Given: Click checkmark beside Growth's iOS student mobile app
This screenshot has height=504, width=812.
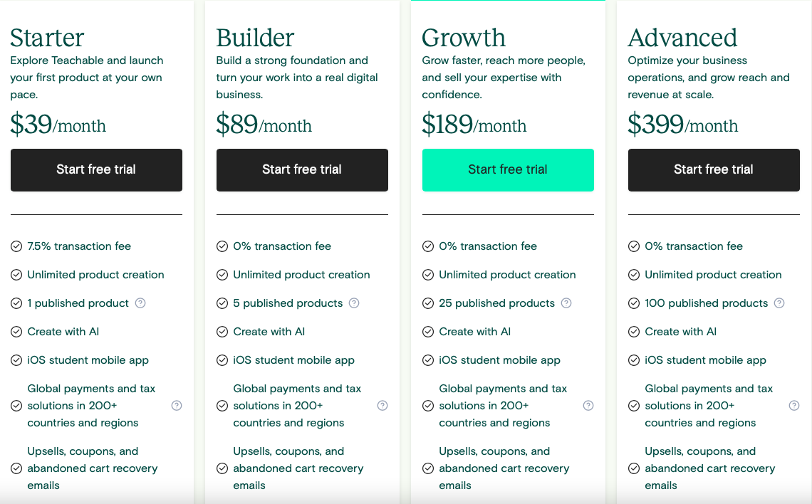Looking at the screenshot, I should (428, 360).
